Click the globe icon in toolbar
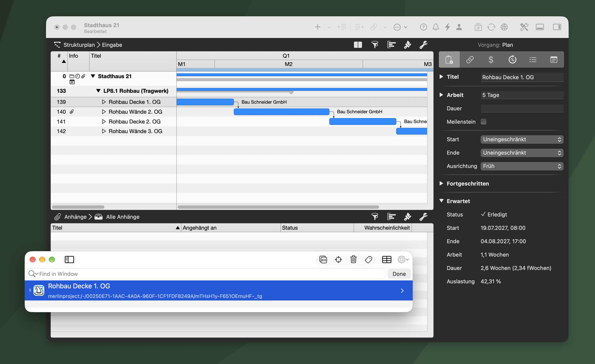 point(504,27)
